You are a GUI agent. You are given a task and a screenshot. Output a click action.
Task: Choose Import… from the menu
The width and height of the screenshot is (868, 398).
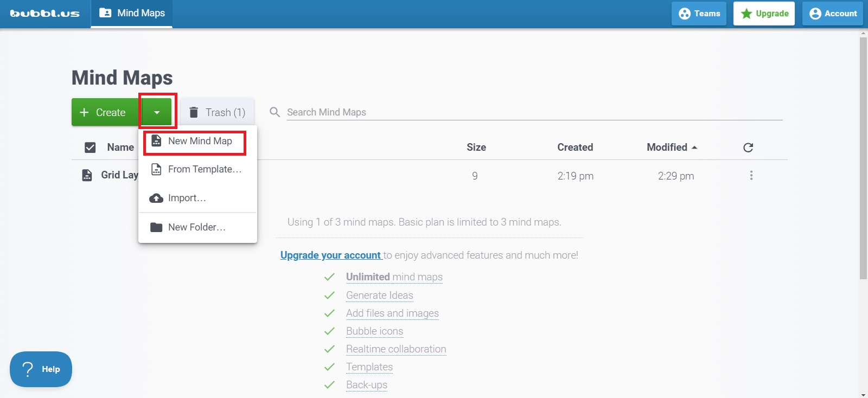(x=197, y=198)
